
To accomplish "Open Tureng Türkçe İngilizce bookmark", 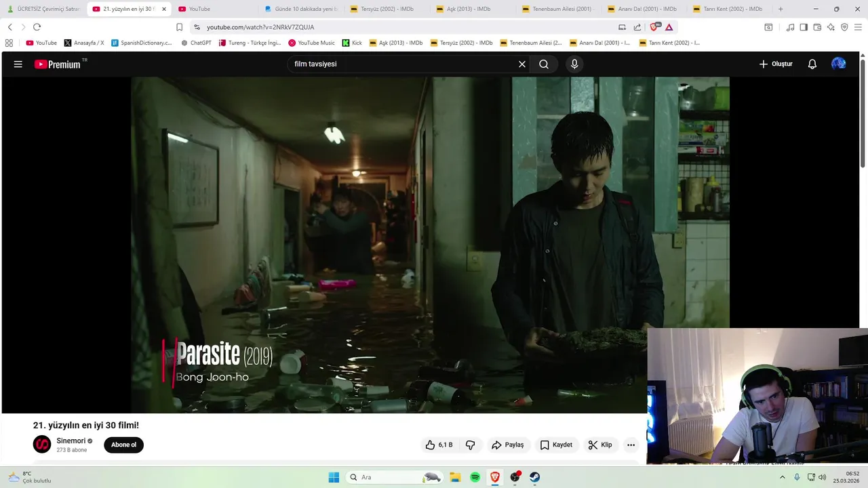I will coord(250,43).
